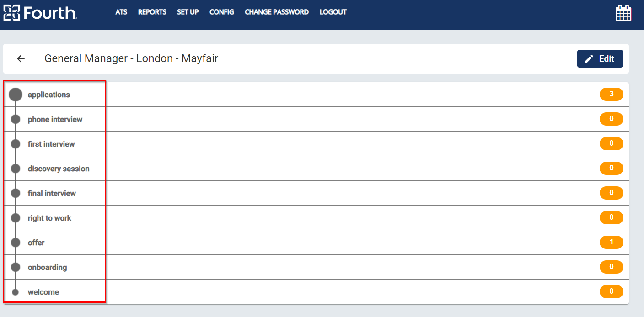This screenshot has height=317, width=644.
Task: Open the ATS menu
Action: tap(121, 12)
